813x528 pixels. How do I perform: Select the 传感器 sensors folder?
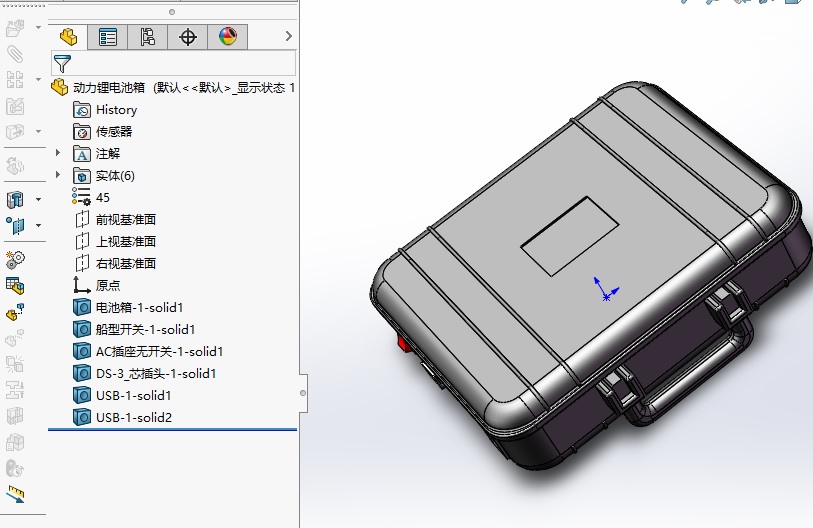pyautogui.click(x=103, y=132)
